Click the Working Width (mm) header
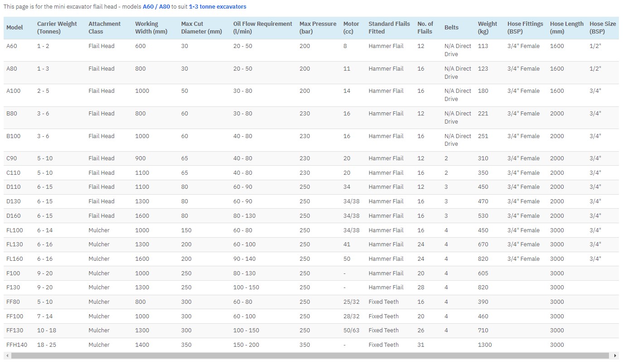 coord(151,28)
